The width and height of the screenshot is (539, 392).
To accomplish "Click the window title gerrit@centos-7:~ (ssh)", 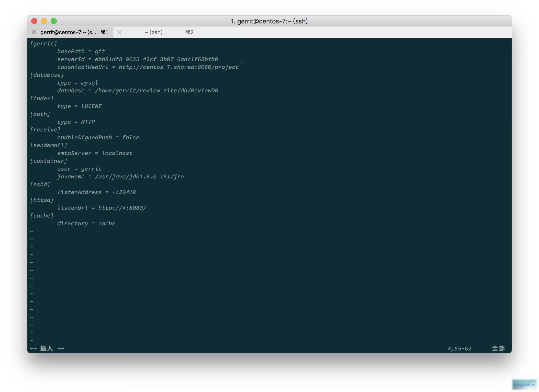I will [x=269, y=21].
